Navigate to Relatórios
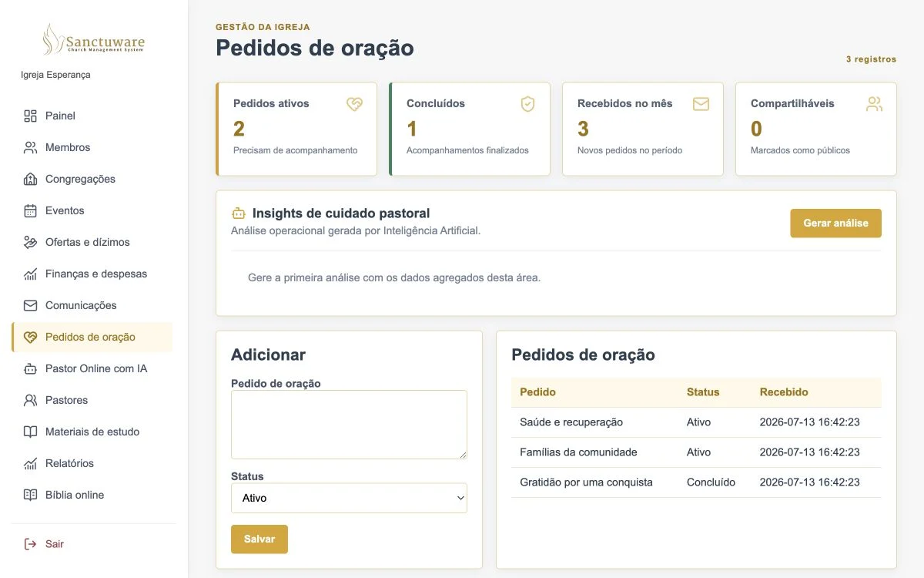 click(92, 463)
